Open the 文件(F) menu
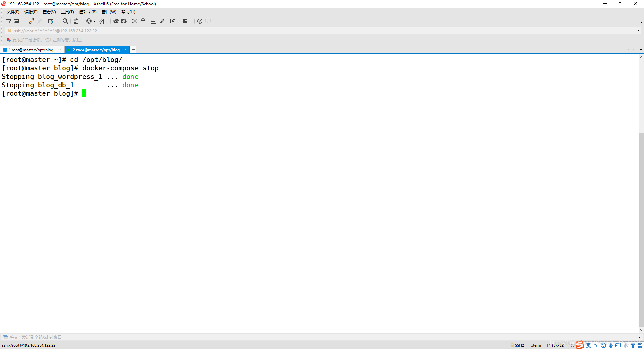 click(13, 12)
